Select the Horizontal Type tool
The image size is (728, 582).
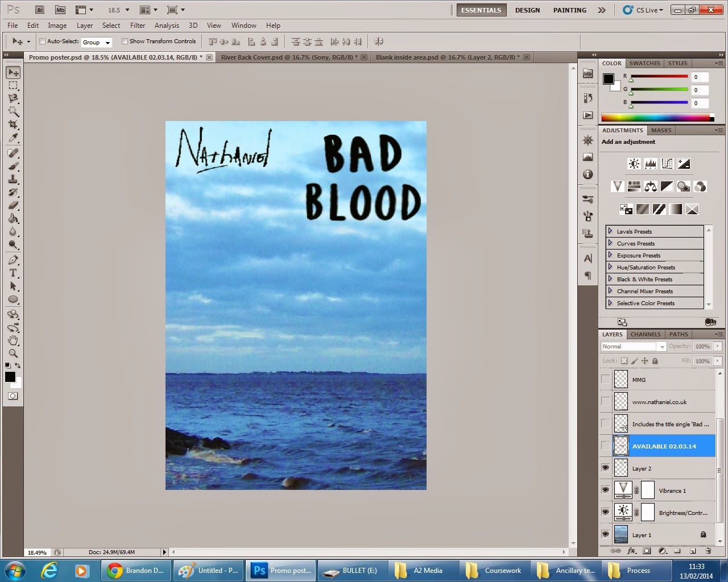[x=13, y=273]
